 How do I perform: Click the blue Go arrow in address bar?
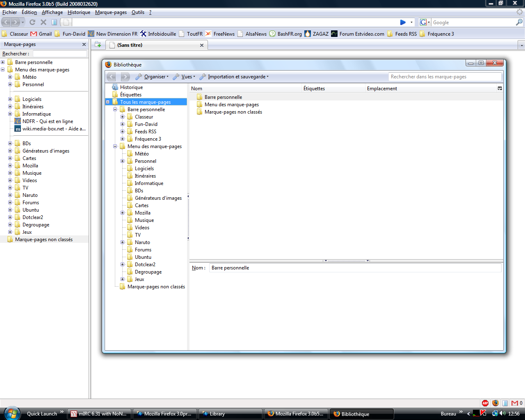pyautogui.click(x=403, y=22)
